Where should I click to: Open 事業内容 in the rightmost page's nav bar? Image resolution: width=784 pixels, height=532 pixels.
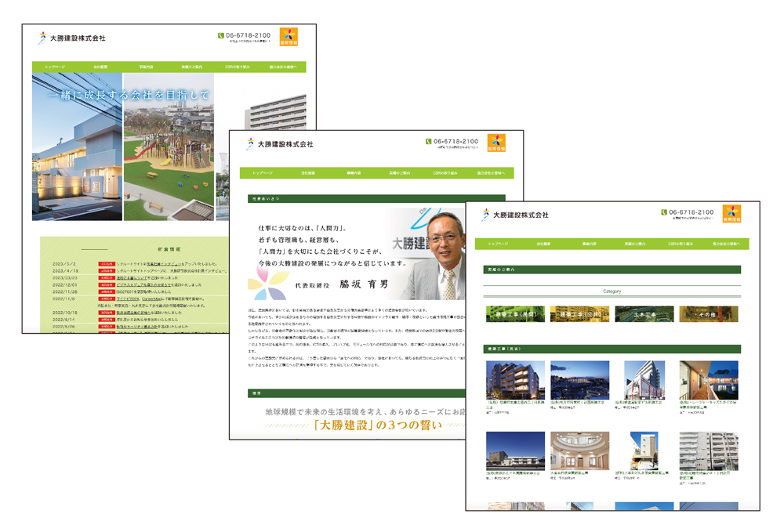click(590, 244)
